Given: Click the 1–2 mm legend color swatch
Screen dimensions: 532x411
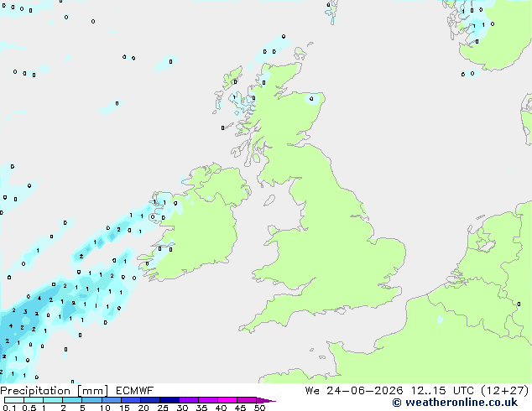Looking at the screenshot, I should (53, 400).
